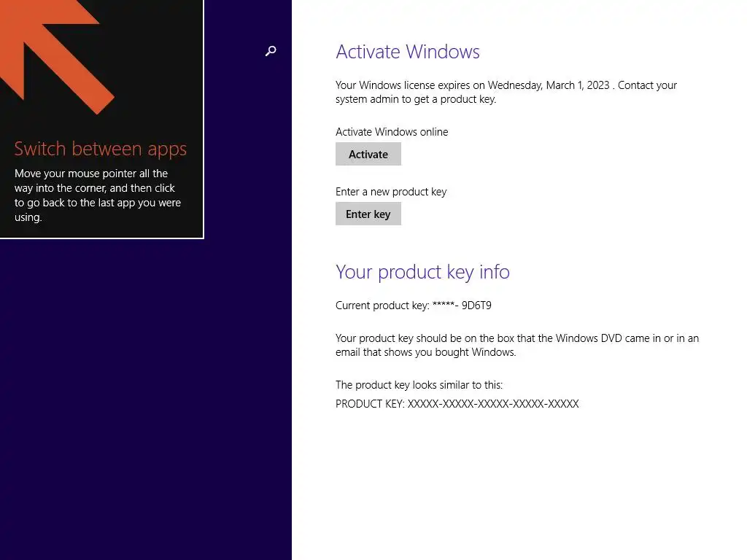Click the 'Move your mouse pointer' tip description
The image size is (747, 560).
pyautogui.click(x=98, y=195)
